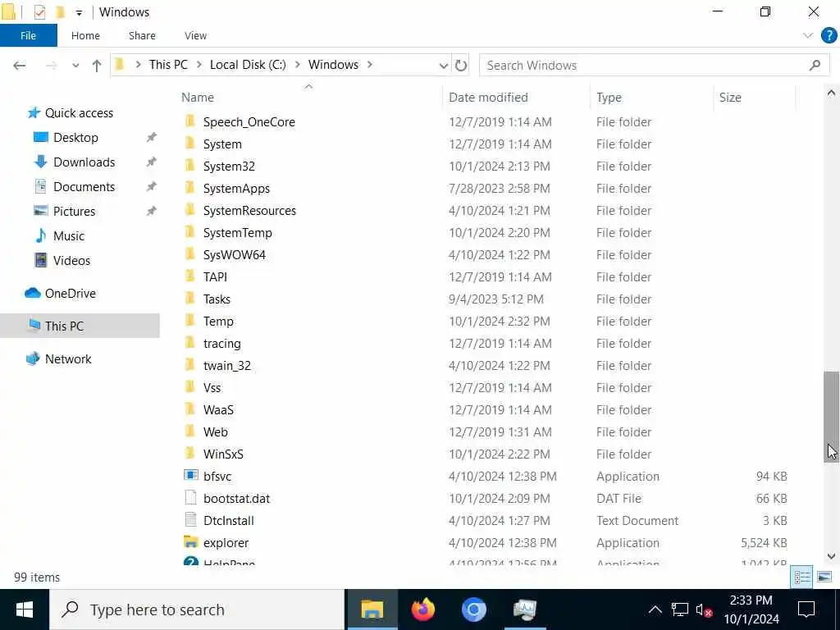The image size is (840, 630).
Task: Select Quick access in navigation pane
Action: (79, 113)
